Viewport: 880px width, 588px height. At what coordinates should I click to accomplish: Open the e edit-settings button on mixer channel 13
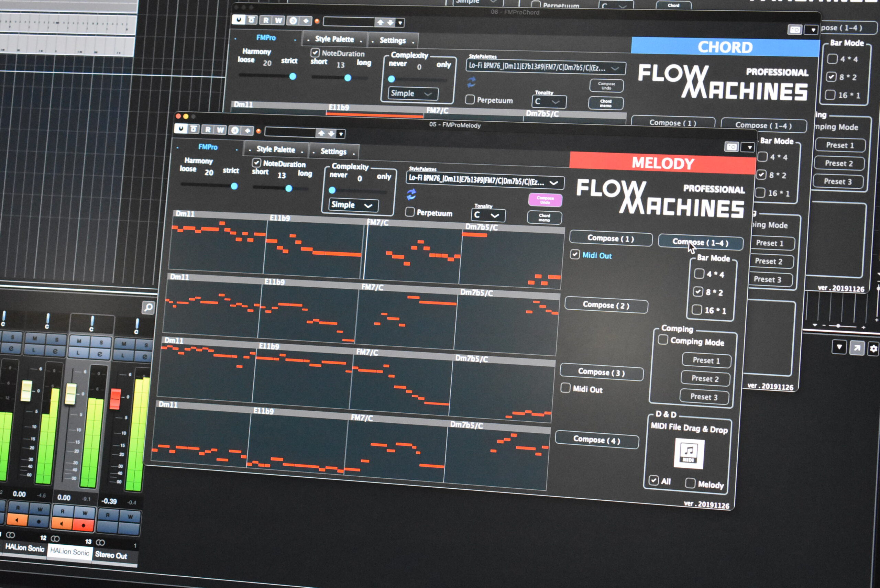(x=100, y=354)
